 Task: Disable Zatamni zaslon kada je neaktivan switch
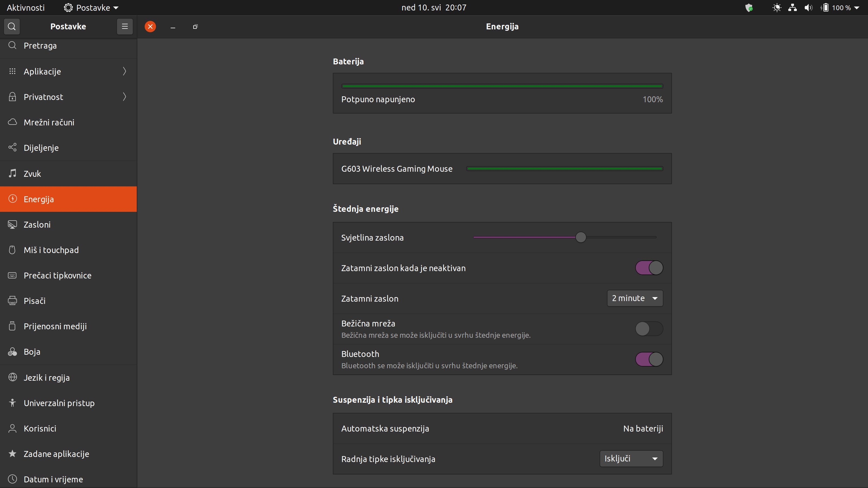click(649, 268)
